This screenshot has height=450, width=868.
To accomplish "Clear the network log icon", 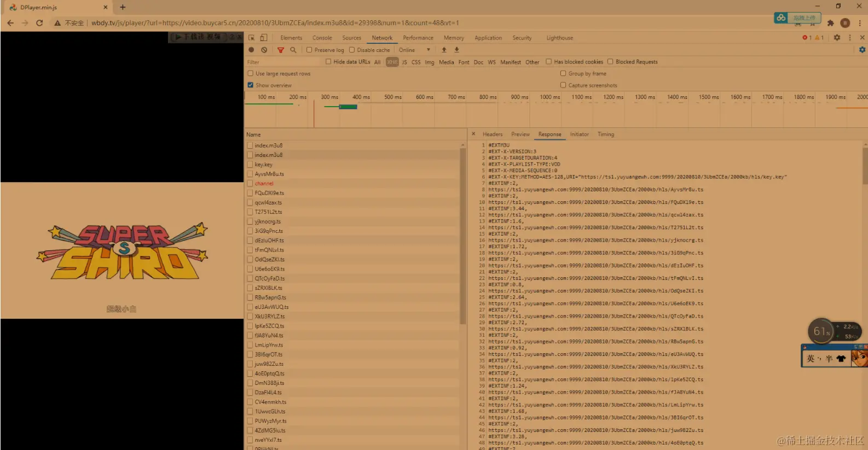I will (x=264, y=50).
